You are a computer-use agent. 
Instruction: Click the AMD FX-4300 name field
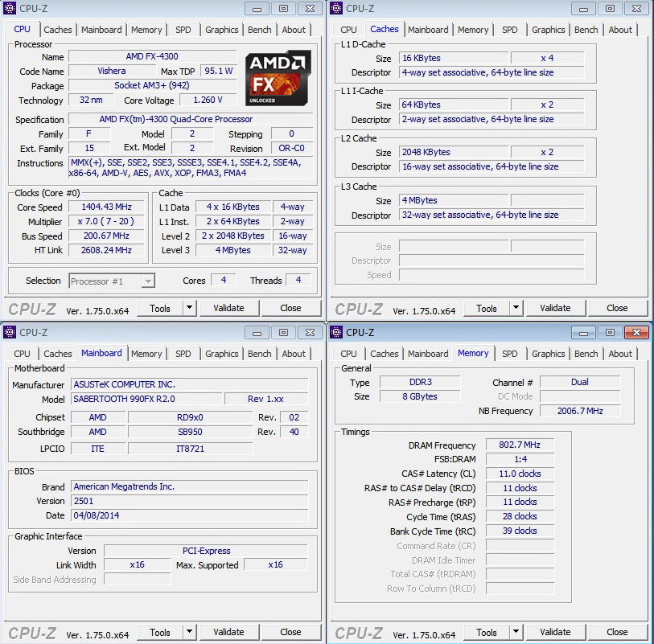pos(152,56)
